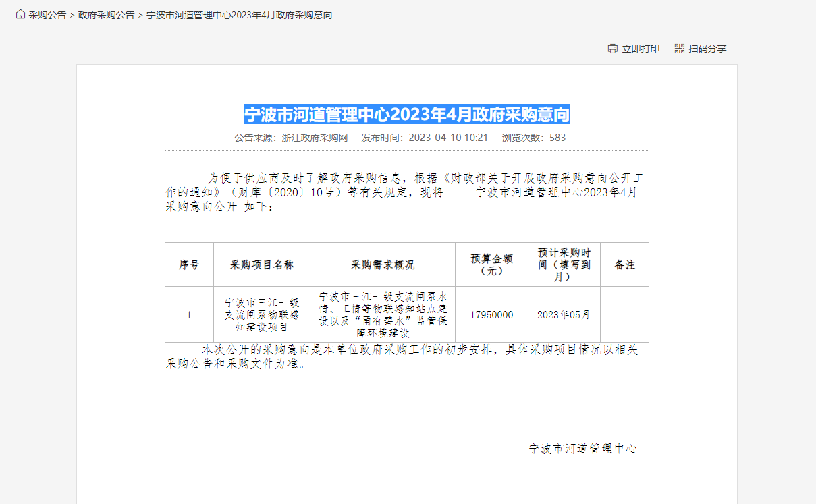The width and height of the screenshot is (816, 504).
Task: Click the 采购项目名称 column header
Action: click(x=262, y=264)
